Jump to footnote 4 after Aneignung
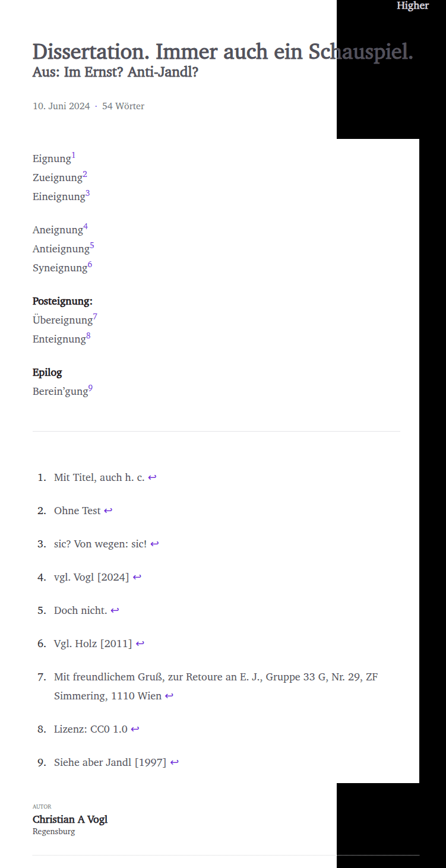The height and width of the screenshot is (868, 446). click(86, 227)
